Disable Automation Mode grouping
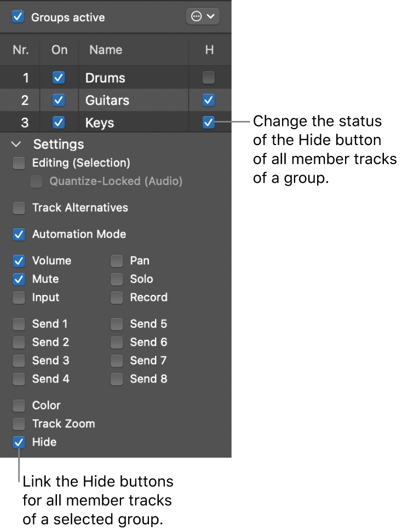The image size is (402, 532). click(x=18, y=234)
